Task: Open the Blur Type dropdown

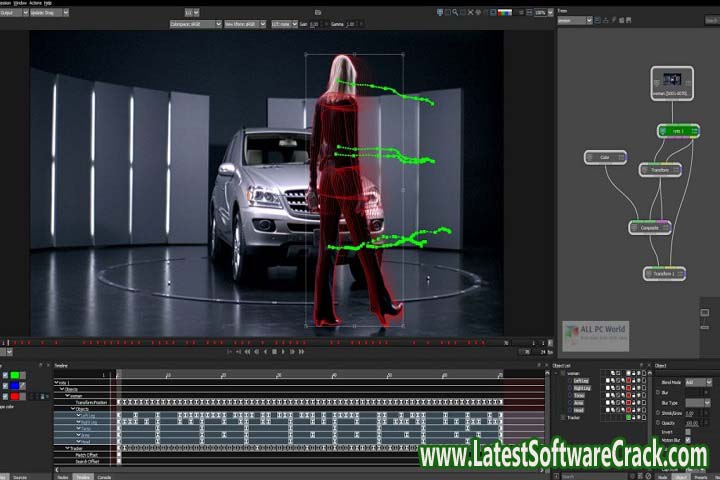Action: coord(698,403)
